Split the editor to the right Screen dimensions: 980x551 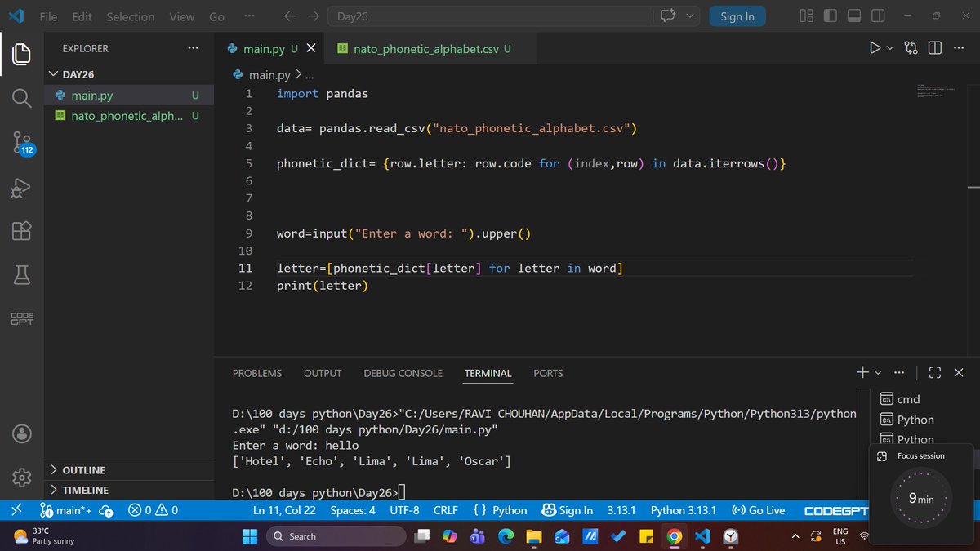pos(934,48)
